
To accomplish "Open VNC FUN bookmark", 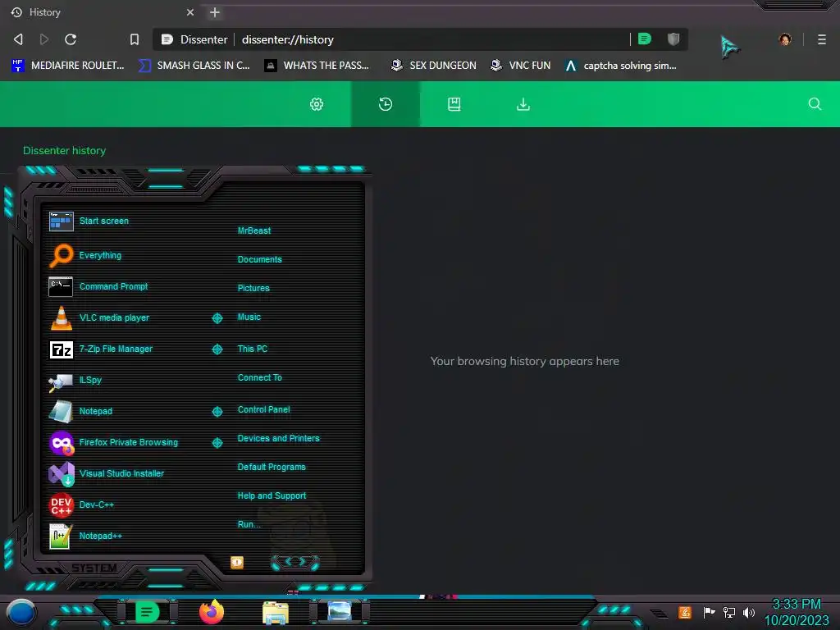I will [x=521, y=66].
